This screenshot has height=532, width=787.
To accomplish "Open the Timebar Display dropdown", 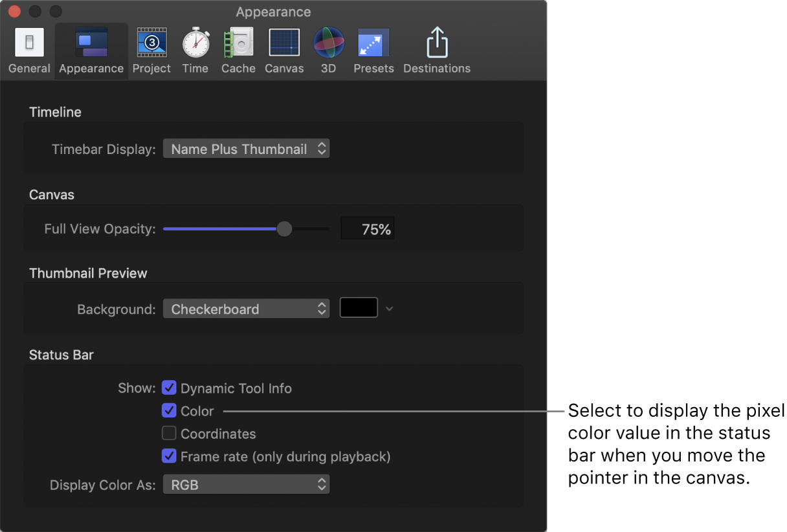I will coord(246,149).
